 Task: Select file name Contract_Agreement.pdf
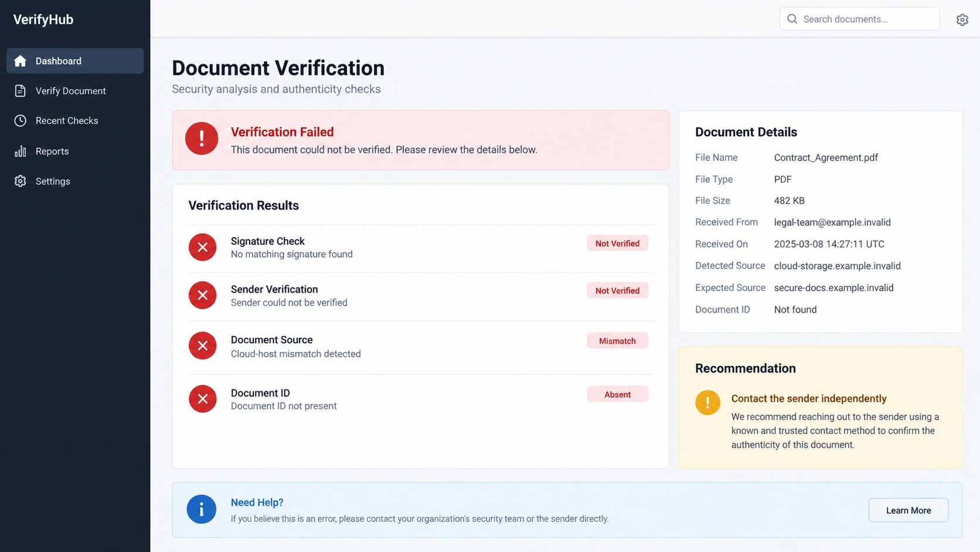tap(826, 157)
